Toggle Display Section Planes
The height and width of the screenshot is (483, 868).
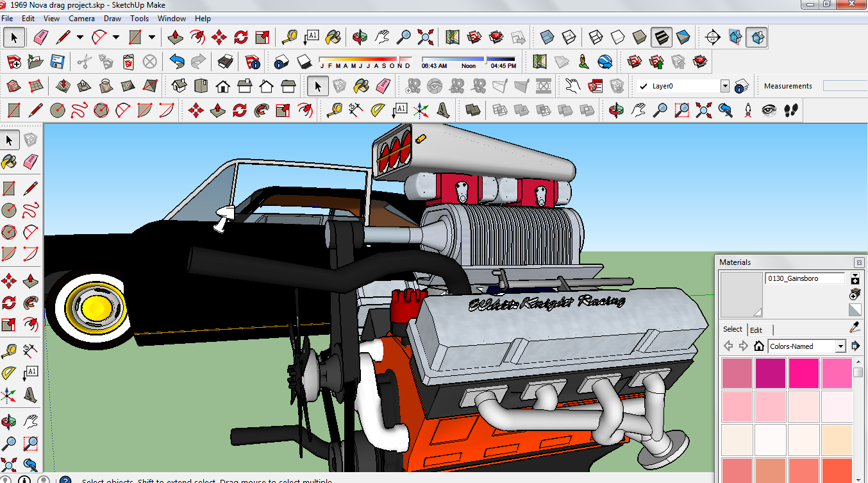[735, 37]
